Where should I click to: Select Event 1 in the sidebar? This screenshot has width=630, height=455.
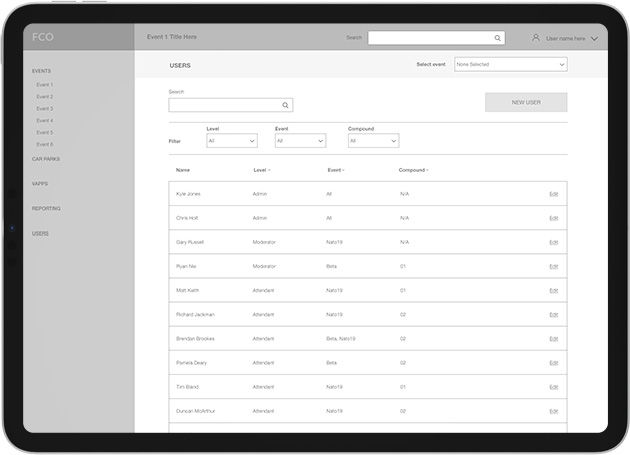[45, 85]
